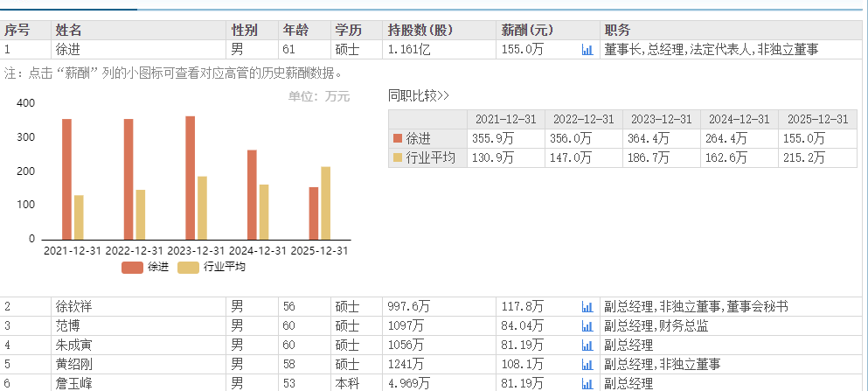This screenshot has height=391, width=868.
Task: Click the 2022-12-31 header in comparison table
Action: 584,119
